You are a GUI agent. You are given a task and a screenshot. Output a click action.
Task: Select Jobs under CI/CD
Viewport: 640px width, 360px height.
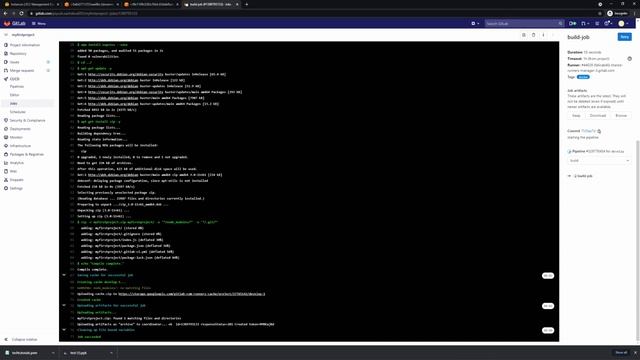[13, 103]
